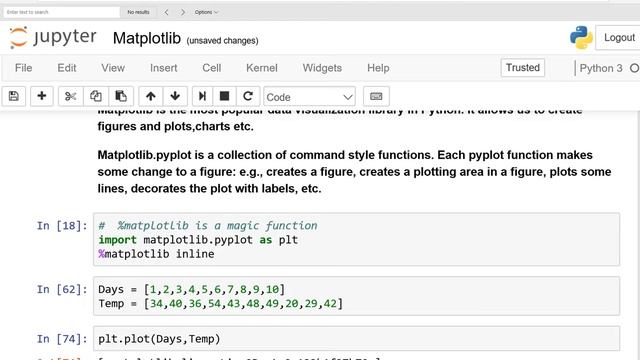The height and width of the screenshot is (360, 640).
Task: Click the In [62] cell prompt
Action: click(62, 289)
